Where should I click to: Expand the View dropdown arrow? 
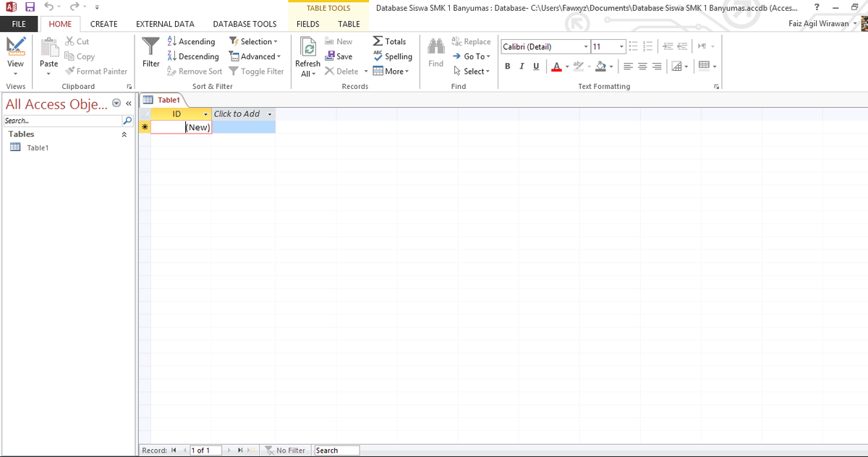(x=15, y=73)
